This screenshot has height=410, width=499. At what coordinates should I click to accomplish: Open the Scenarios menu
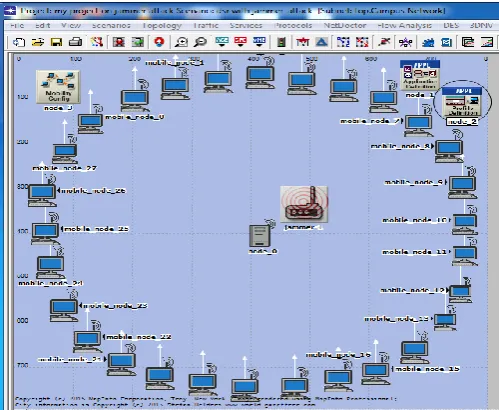pos(111,25)
